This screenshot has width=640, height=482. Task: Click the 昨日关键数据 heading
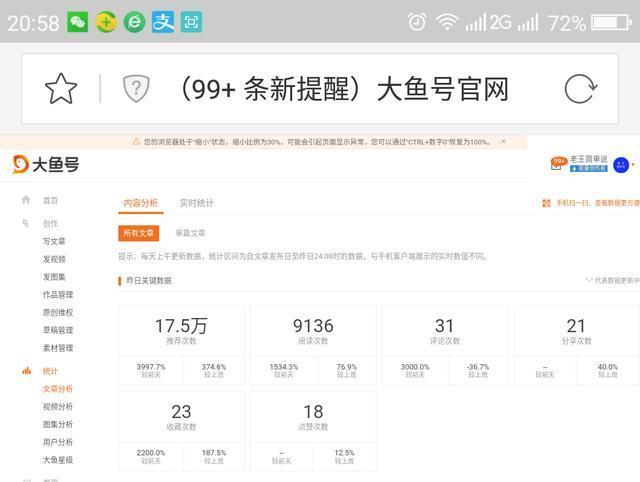point(149,280)
